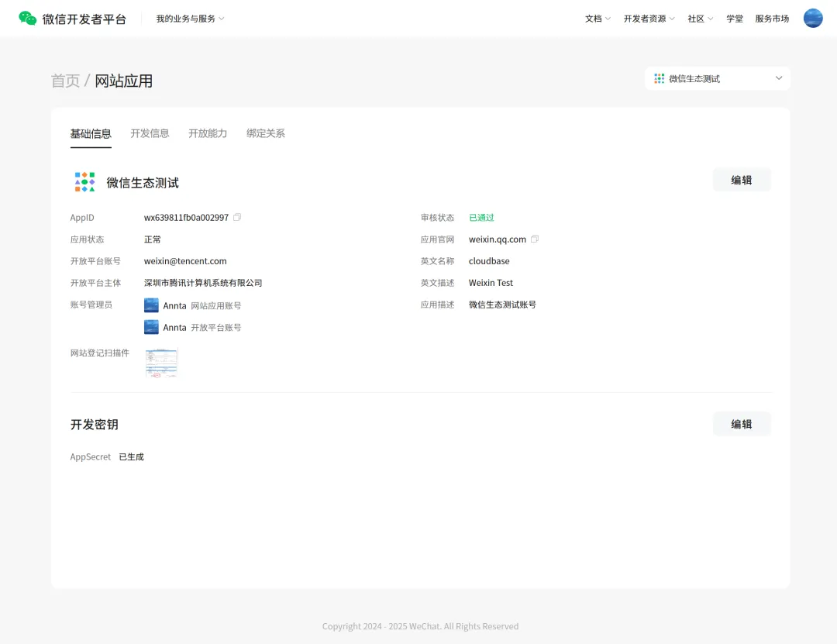Screen dimensions: 837x644
Task: Click the 开发密钥 section heading
Action: tap(95, 425)
